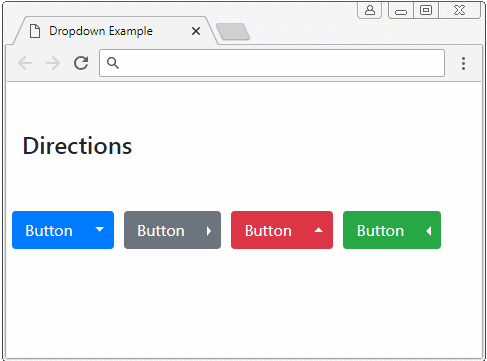Open a new tab with the blank tab button
This screenshot has width=487, height=361.
(233, 32)
